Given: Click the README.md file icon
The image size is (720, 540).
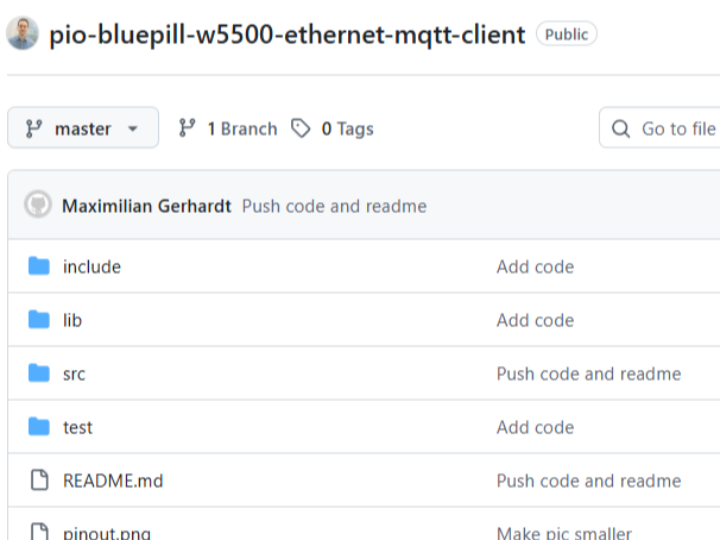Looking at the screenshot, I should click(39, 480).
